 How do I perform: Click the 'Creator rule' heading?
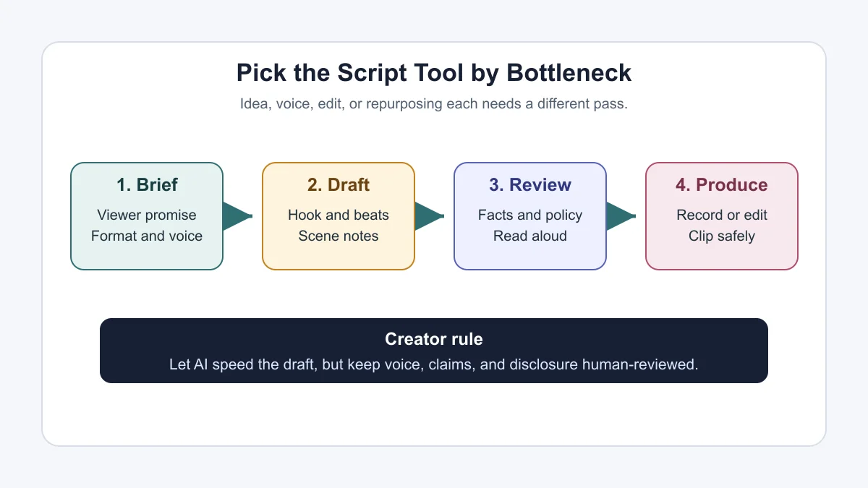[434, 339]
